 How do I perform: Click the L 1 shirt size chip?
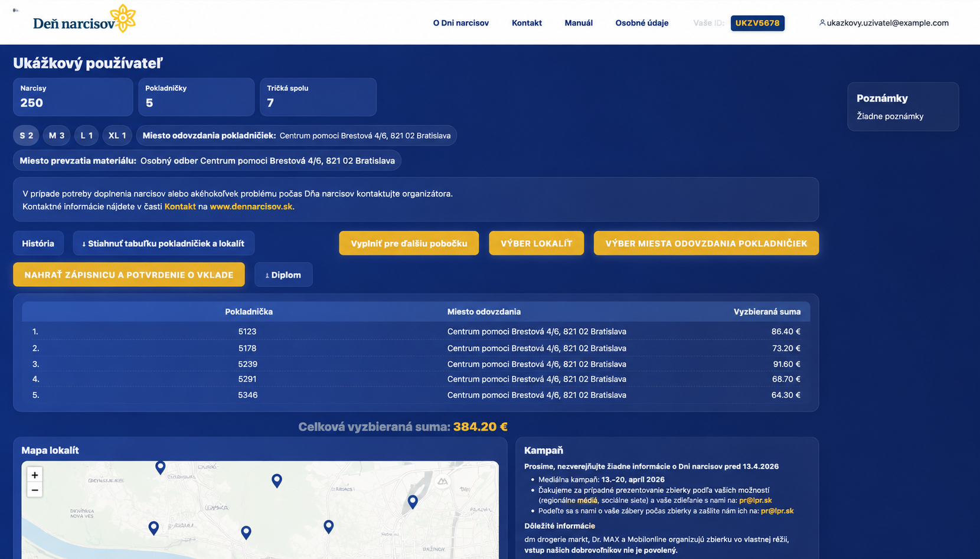[86, 136]
